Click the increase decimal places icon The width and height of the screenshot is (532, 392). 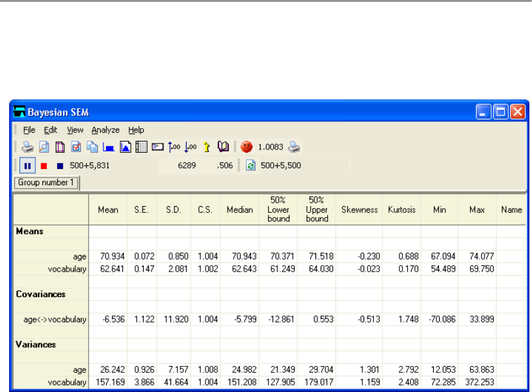[174, 148]
